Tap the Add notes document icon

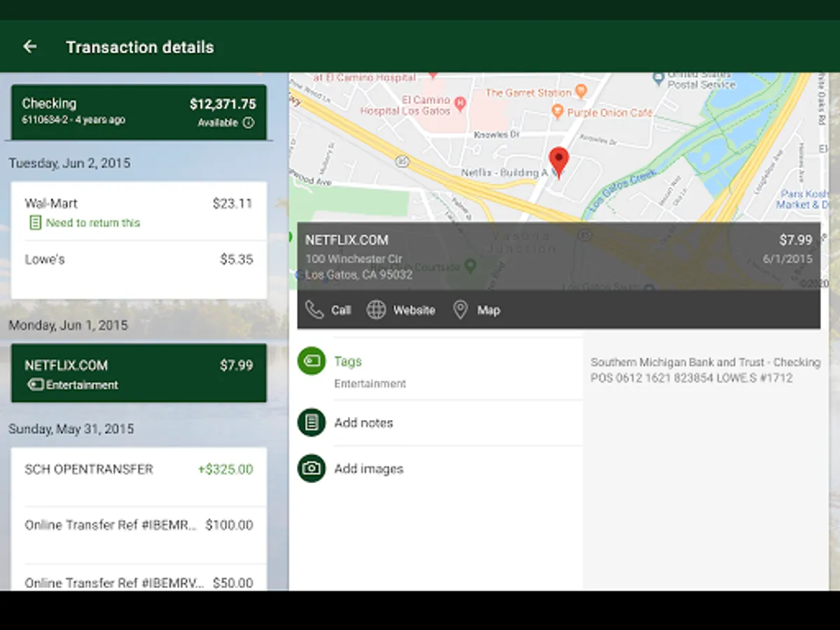click(311, 423)
